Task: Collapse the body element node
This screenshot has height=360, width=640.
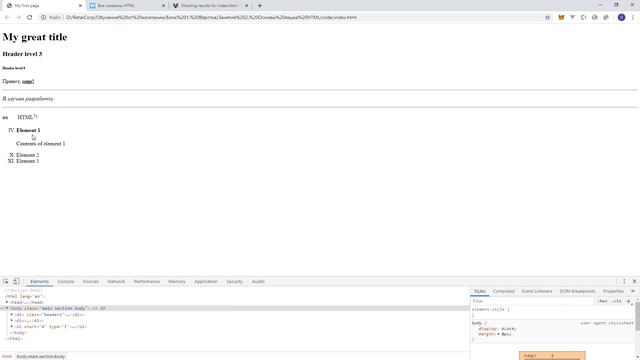Action: 7,308
